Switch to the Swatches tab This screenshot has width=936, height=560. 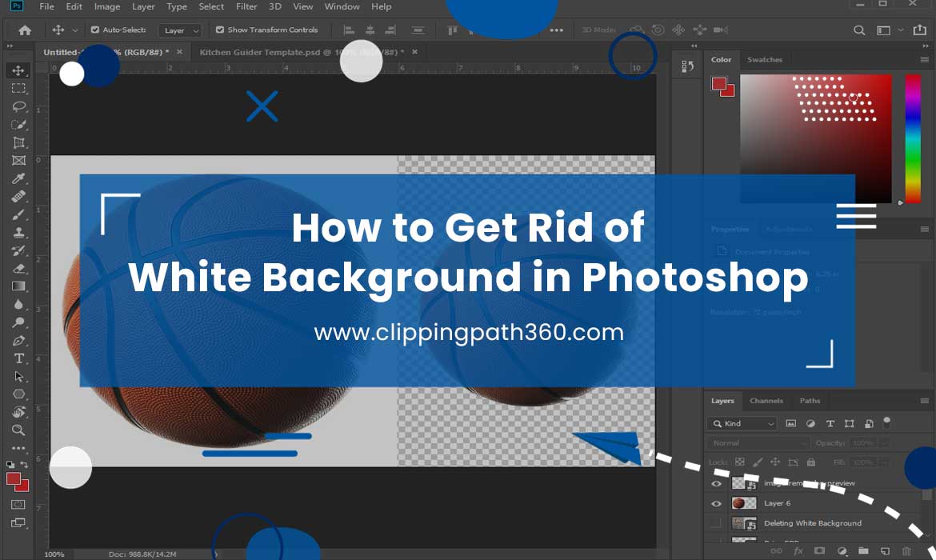tap(765, 60)
